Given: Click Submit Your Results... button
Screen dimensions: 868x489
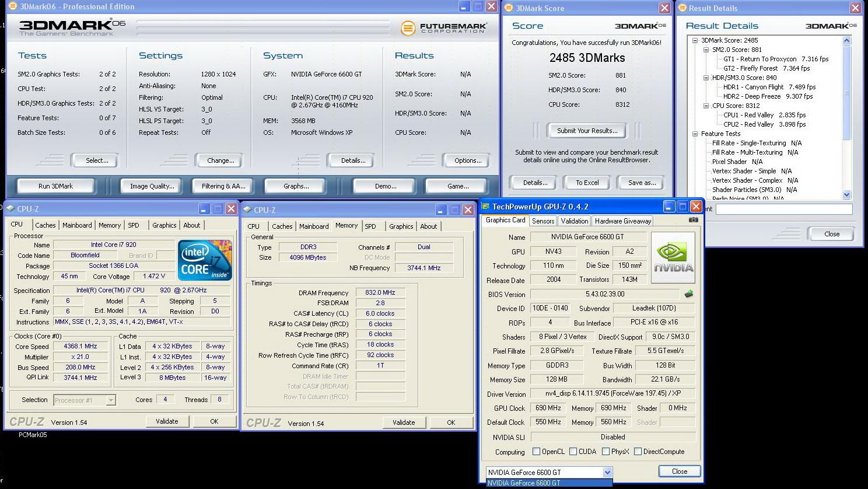Looking at the screenshot, I should click(587, 131).
